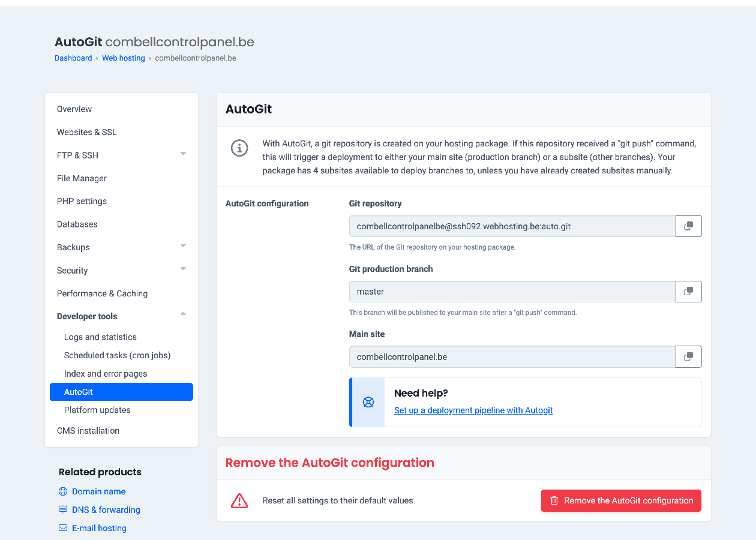
Task: Go to Dashboard breadcrumb
Action: [73, 58]
